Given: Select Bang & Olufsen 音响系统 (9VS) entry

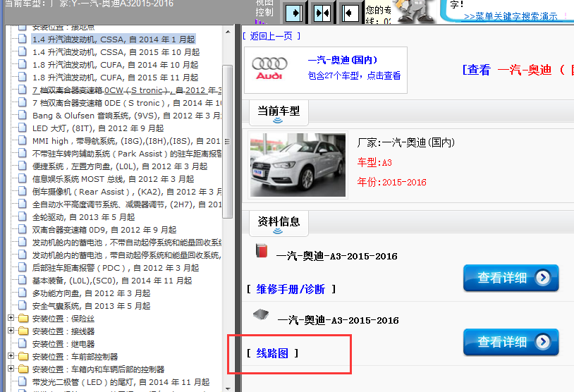Looking at the screenshot, I should [127, 116].
